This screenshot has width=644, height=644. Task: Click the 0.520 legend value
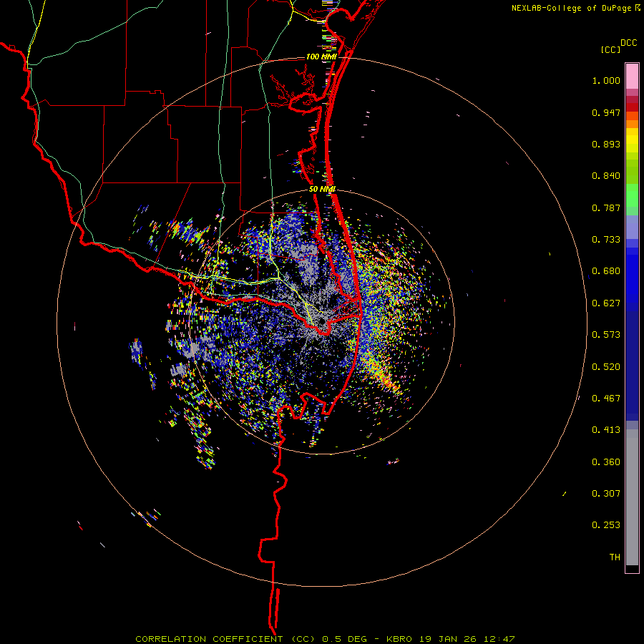(606, 367)
